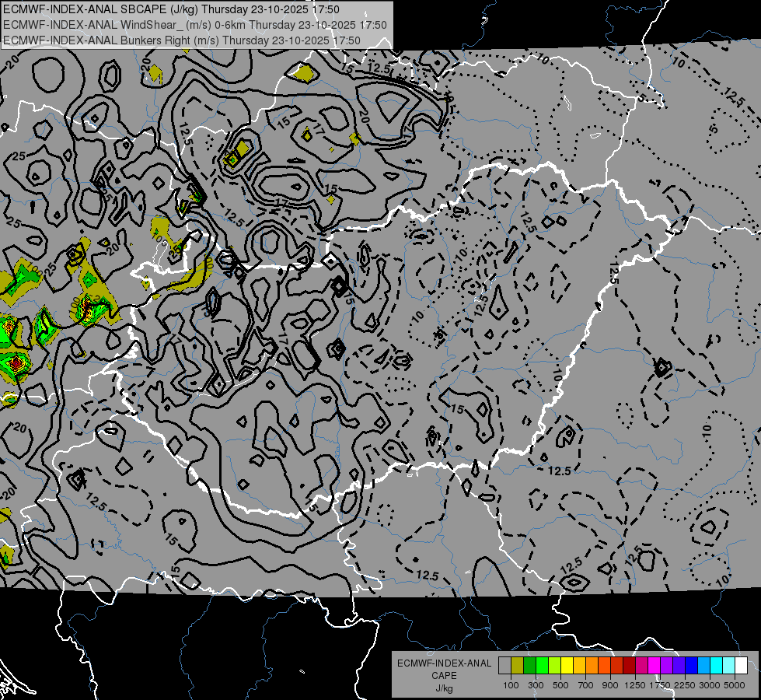This screenshot has width=761, height=700.
Task: Click the '500' legend value
Action: (560, 685)
